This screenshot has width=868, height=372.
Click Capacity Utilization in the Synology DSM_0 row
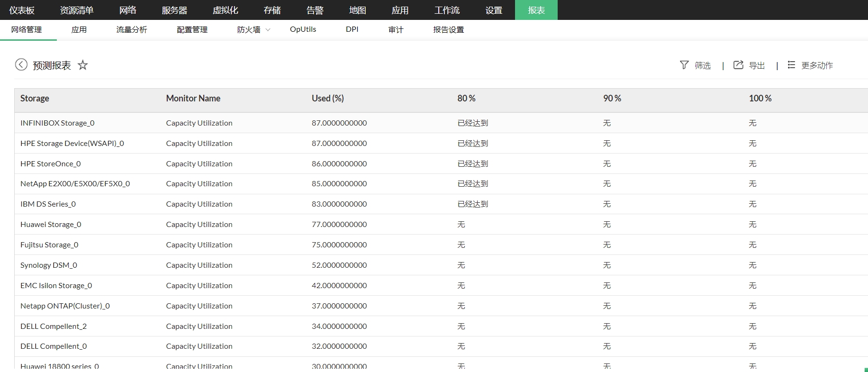coord(199,265)
